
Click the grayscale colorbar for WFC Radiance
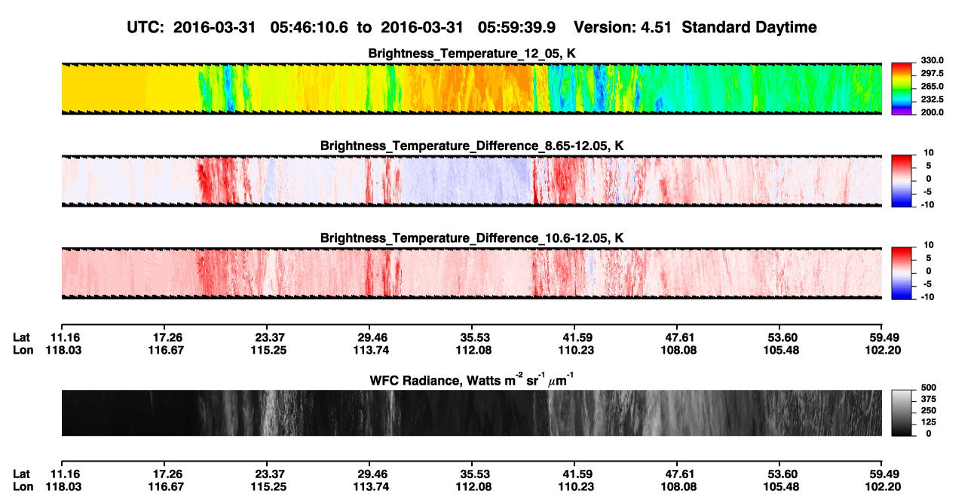click(x=902, y=413)
